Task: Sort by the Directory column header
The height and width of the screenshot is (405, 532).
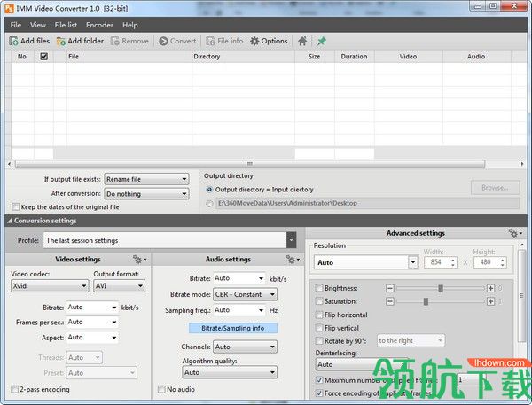Action: pos(243,57)
